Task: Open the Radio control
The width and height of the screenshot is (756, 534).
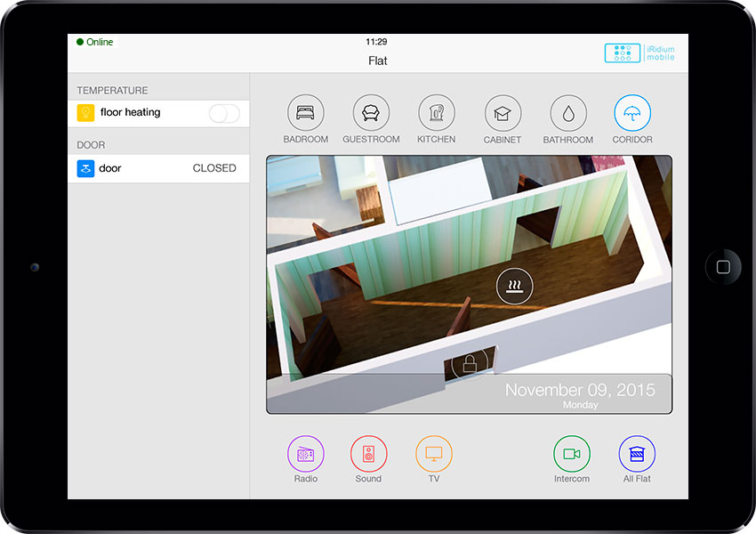Action: tap(306, 453)
